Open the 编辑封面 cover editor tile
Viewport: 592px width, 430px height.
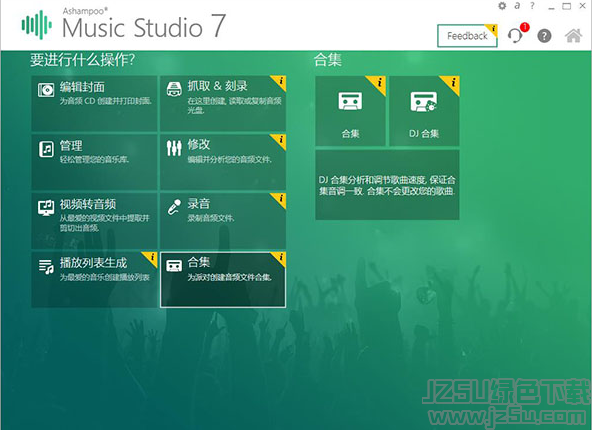pos(94,103)
